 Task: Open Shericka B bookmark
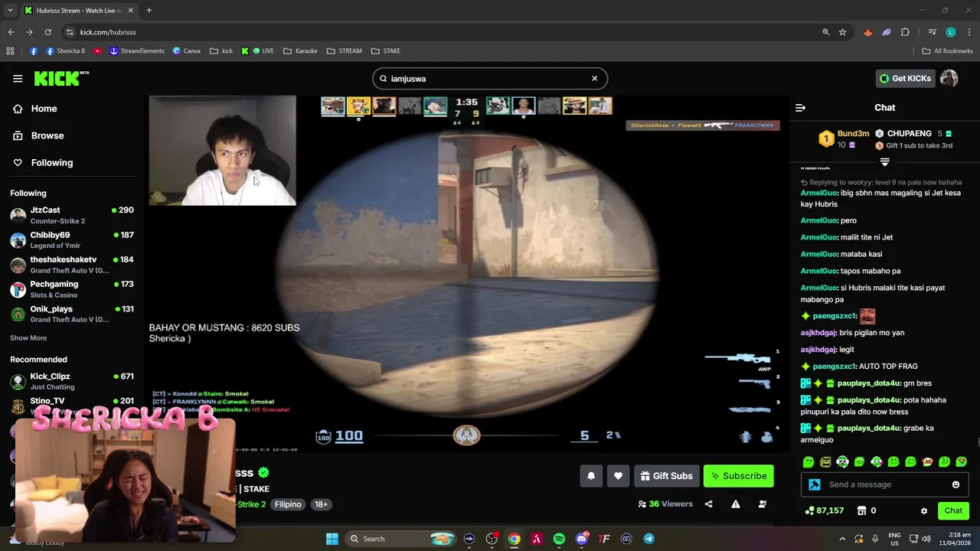[65, 51]
